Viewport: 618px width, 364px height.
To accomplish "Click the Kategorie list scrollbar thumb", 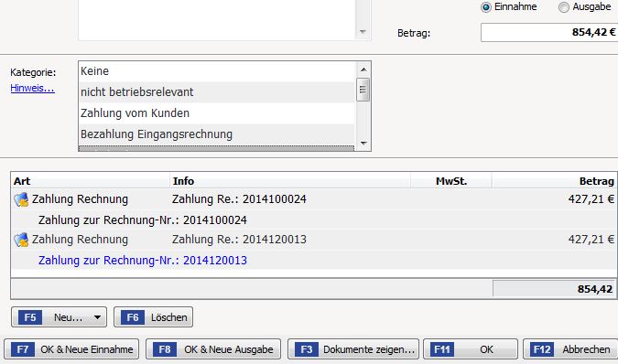I will click(363, 90).
